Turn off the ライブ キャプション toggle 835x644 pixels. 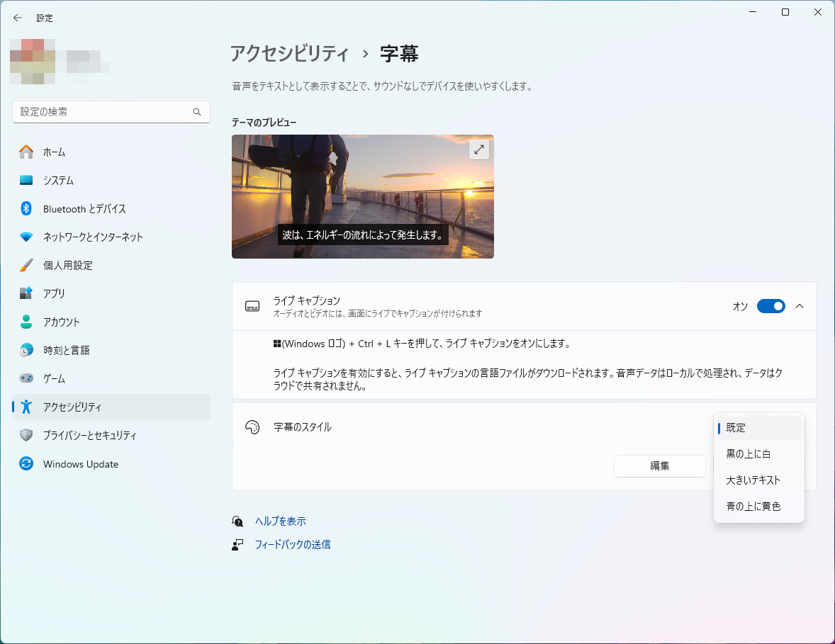(770, 305)
